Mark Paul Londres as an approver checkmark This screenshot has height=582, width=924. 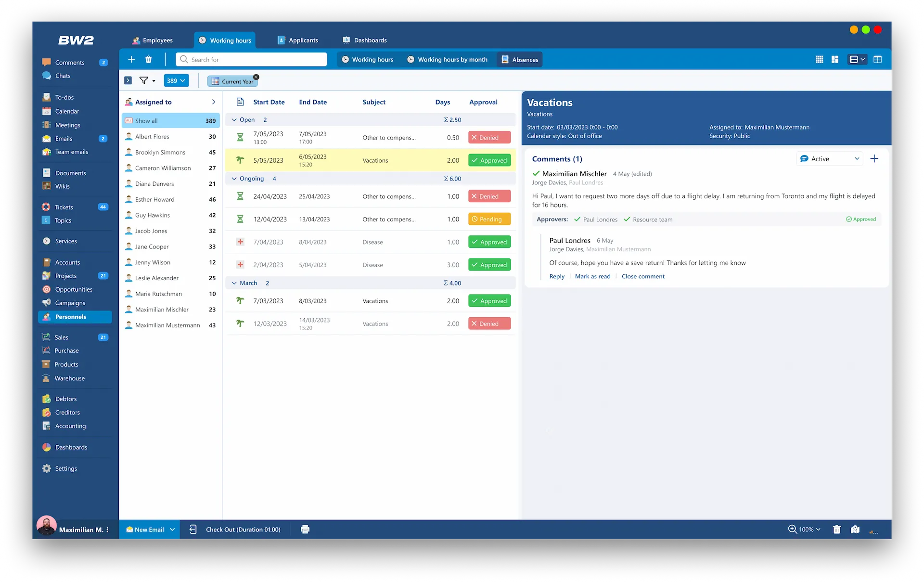[x=577, y=220]
